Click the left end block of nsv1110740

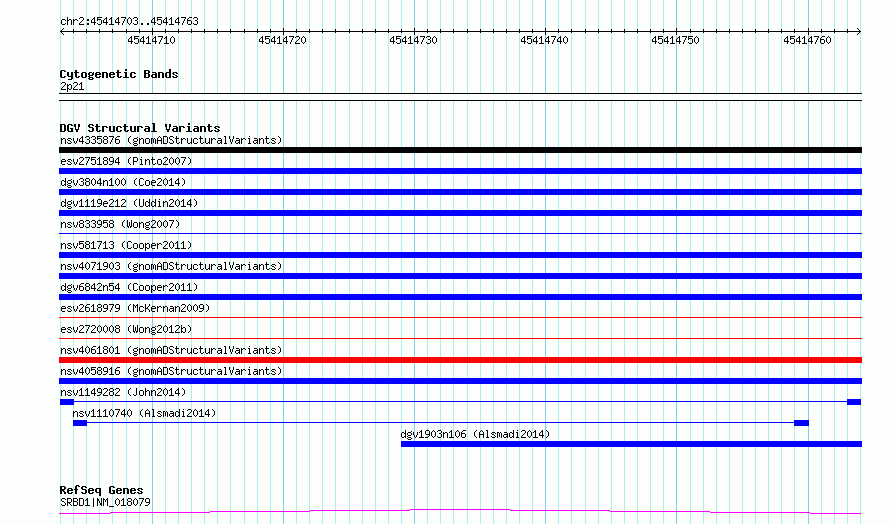(80, 423)
